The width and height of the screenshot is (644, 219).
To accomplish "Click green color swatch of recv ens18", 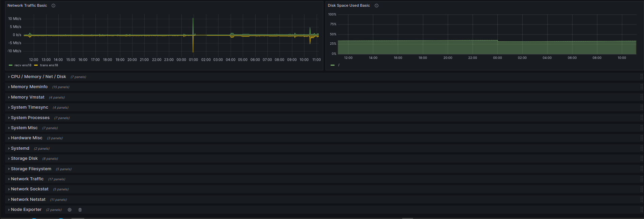I will (x=10, y=65).
